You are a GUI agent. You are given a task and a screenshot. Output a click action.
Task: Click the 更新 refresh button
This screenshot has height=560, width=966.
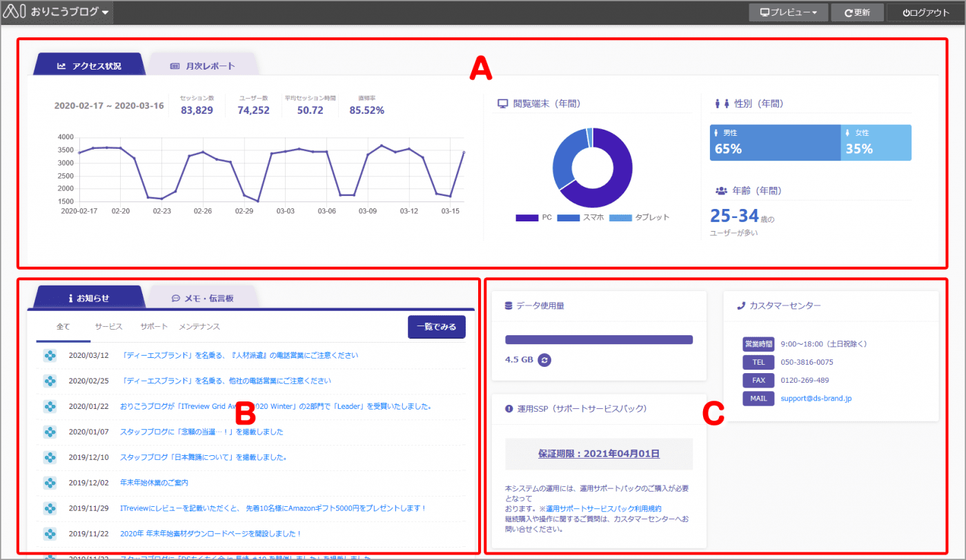click(x=857, y=12)
